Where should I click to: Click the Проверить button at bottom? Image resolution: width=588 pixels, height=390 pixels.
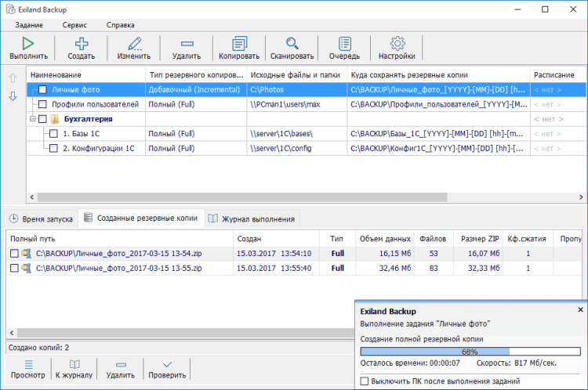click(x=167, y=369)
